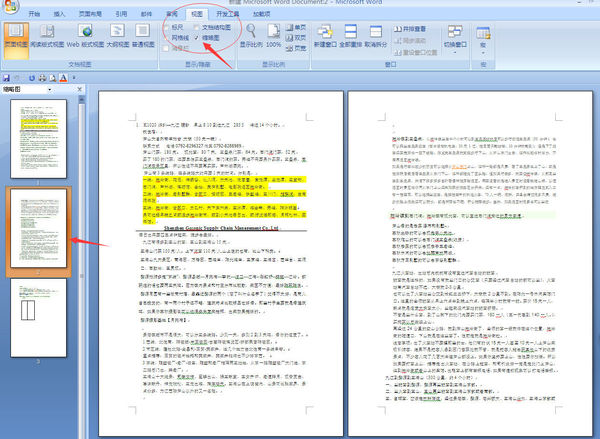Enable the 网格线 gridlines checkbox

tap(166, 37)
